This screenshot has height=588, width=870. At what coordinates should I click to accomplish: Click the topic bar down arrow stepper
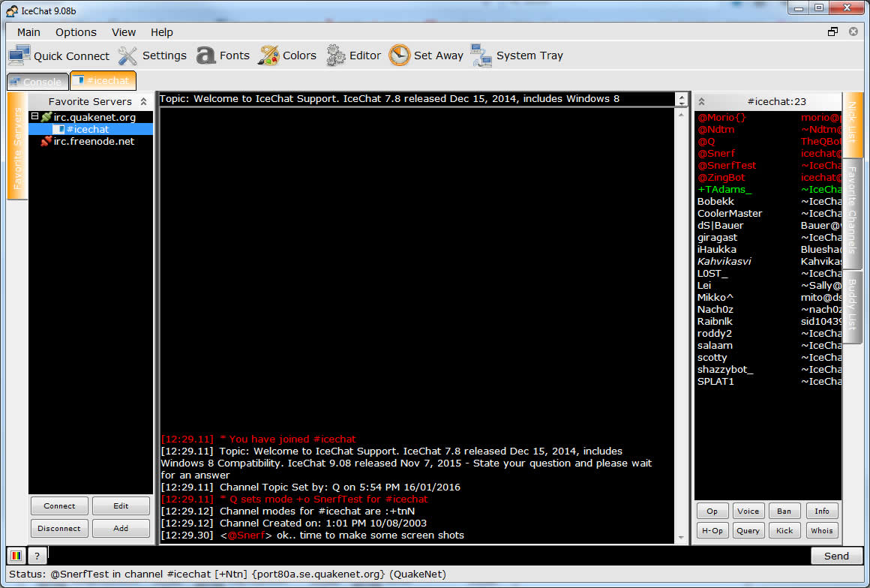point(682,103)
